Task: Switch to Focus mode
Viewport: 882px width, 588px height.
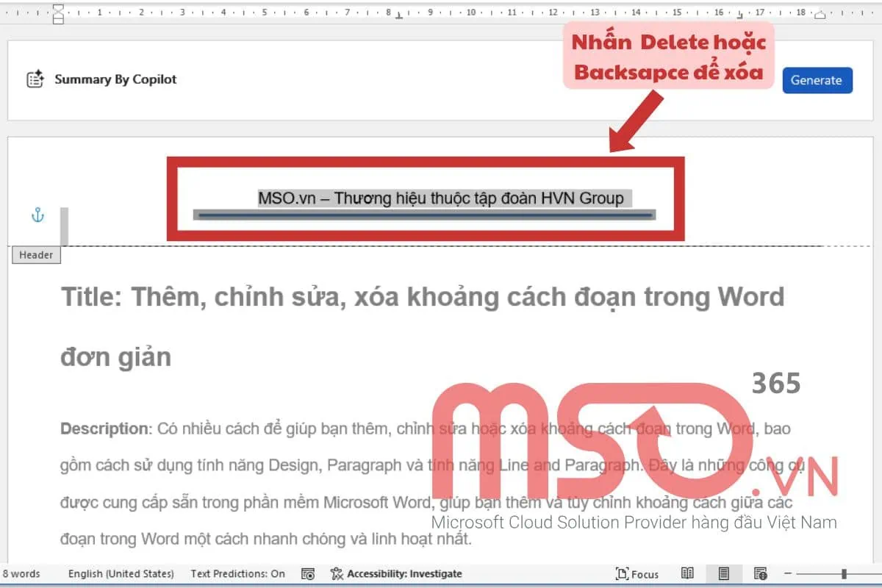Action: pos(637,574)
